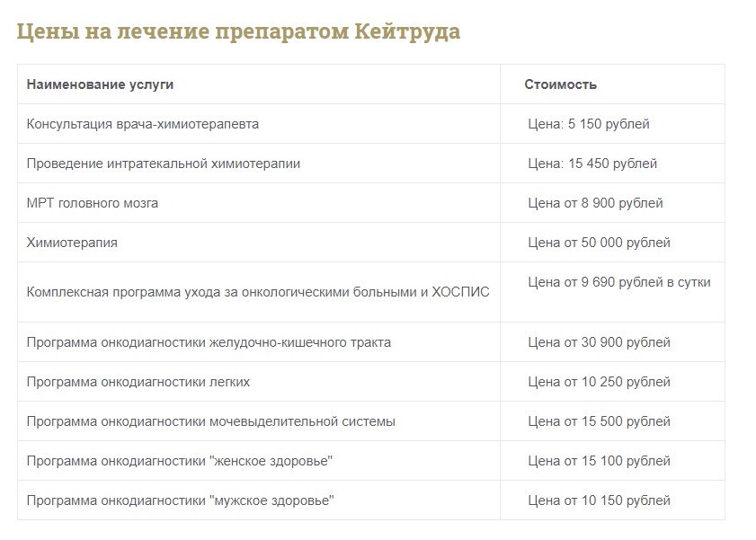Click the price 'Цена: 5 150 рублей'
756x540 pixels.
589,124
